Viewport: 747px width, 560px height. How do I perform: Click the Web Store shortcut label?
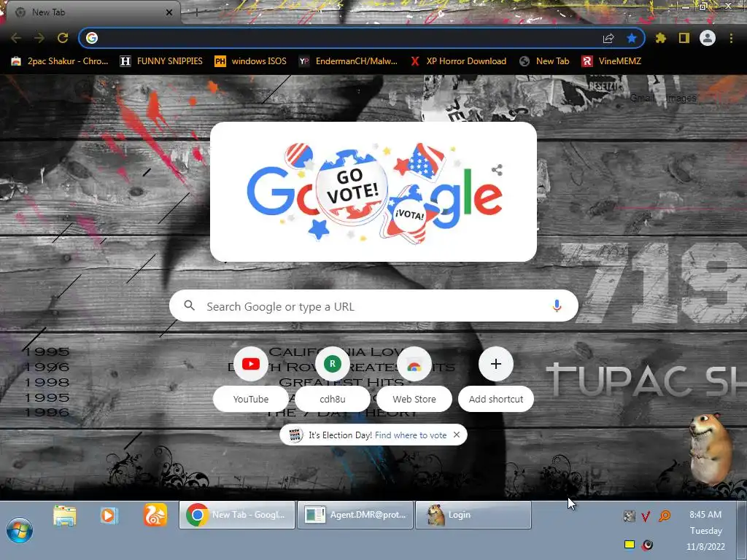[414, 399]
